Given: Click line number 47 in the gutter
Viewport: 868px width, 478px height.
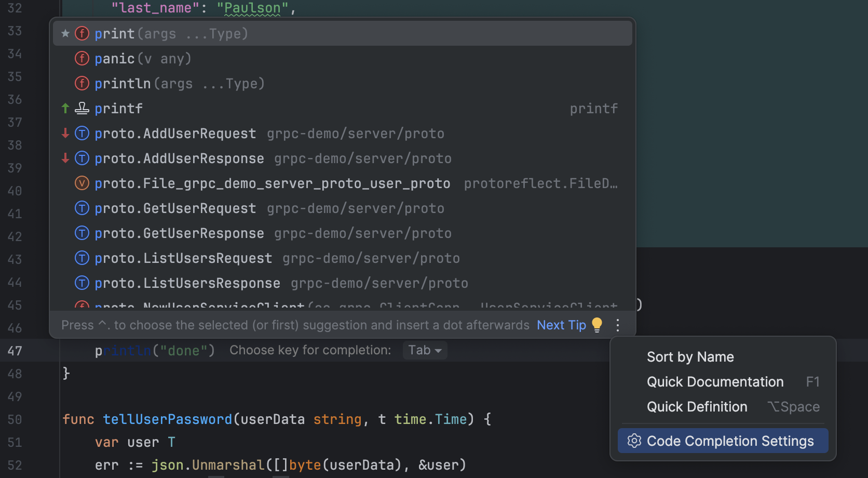Looking at the screenshot, I should click(15, 350).
